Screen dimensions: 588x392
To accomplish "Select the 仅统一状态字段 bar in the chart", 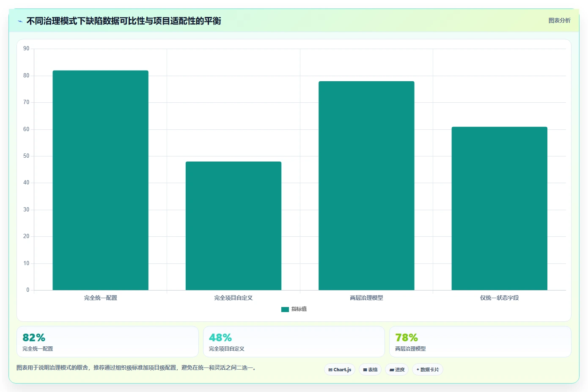I will pos(499,208).
